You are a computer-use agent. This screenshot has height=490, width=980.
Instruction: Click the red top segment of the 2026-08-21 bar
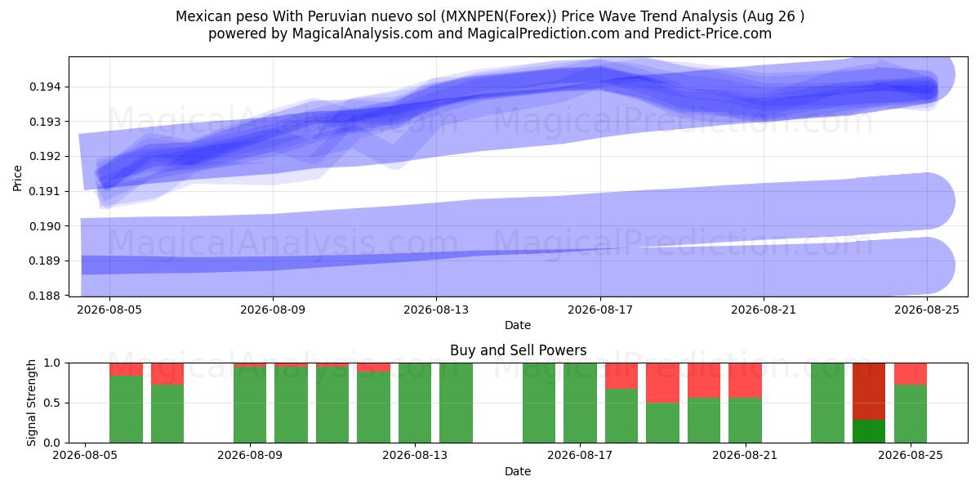(746, 381)
